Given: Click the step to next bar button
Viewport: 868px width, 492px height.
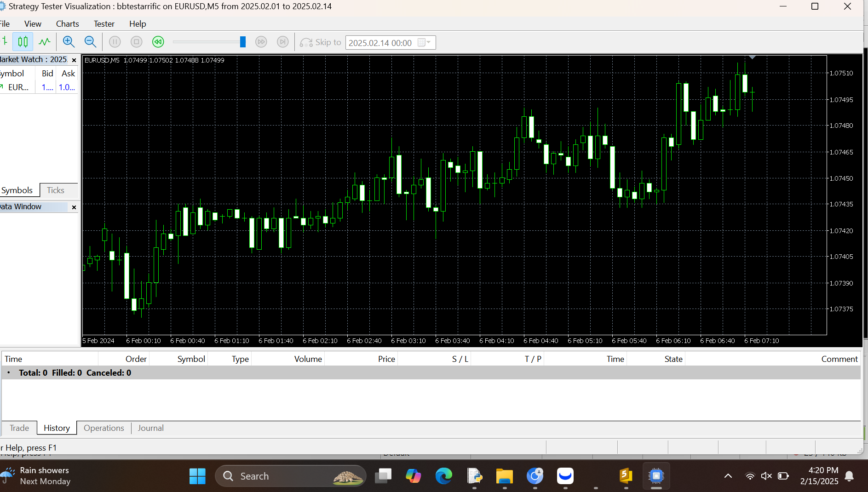Looking at the screenshot, I should click(283, 42).
